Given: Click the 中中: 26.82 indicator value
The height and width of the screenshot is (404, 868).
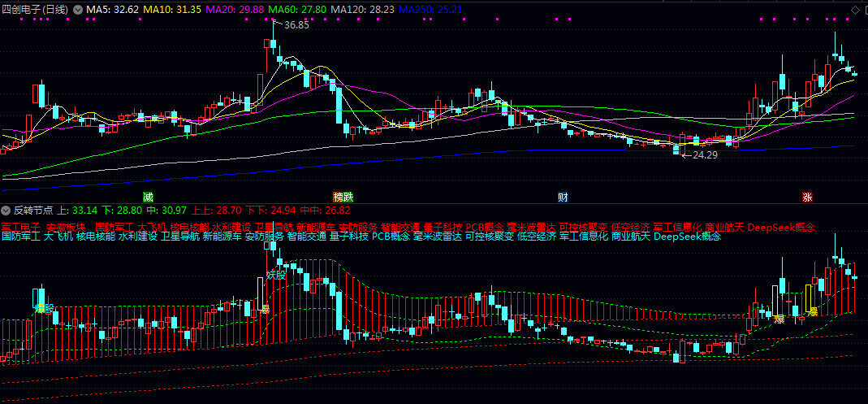Looking at the screenshot, I should [x=325, y=210].
